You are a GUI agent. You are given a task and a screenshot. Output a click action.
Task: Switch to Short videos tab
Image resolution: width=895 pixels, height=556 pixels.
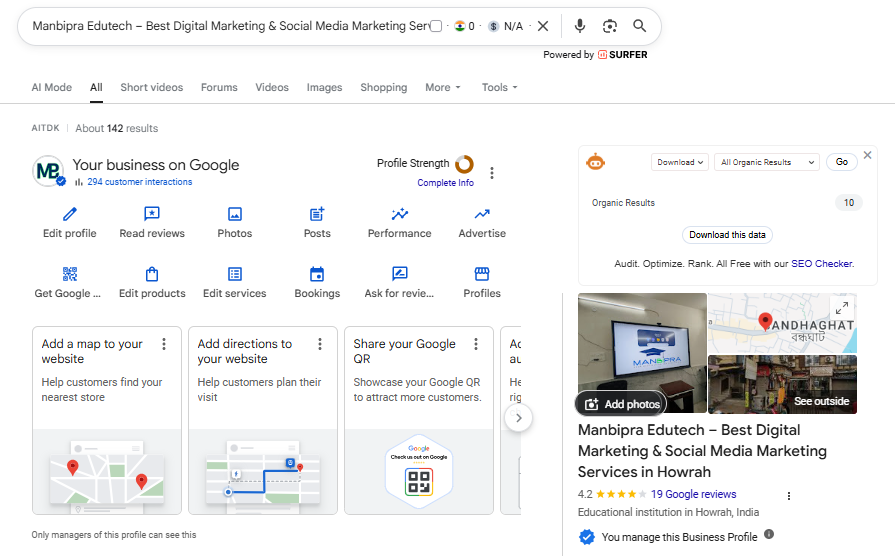pyautogui.click(x=151, y=87)
